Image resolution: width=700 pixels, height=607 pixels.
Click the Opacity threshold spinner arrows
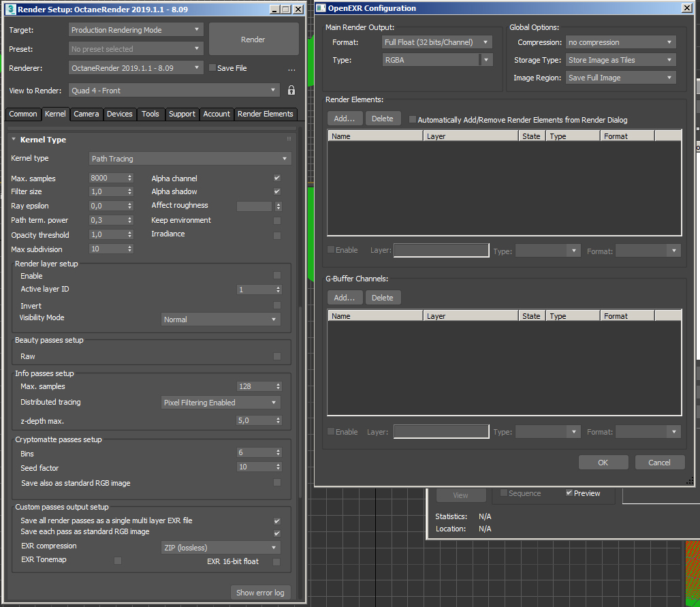(x=130, y=234)
